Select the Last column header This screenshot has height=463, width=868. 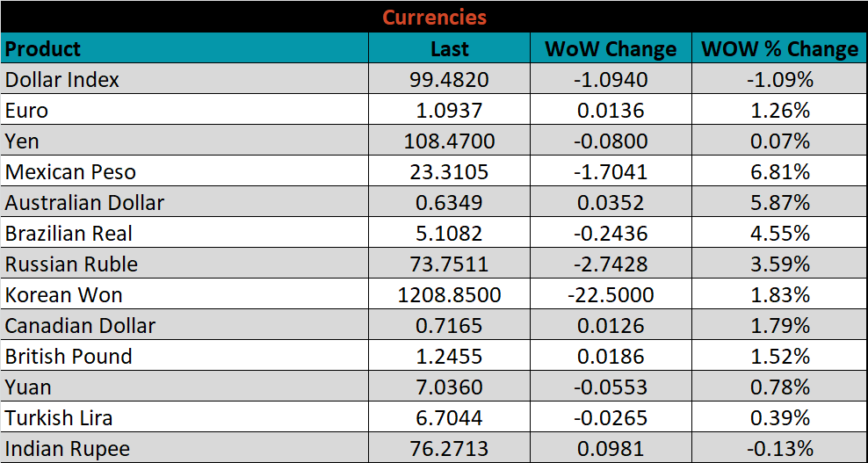450,48
